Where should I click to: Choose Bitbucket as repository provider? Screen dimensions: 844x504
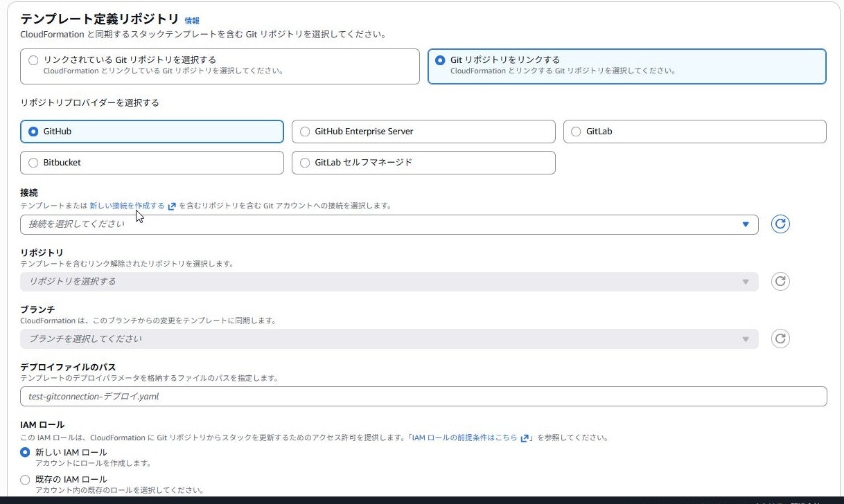pyautogui.click(x=152, y=163)
